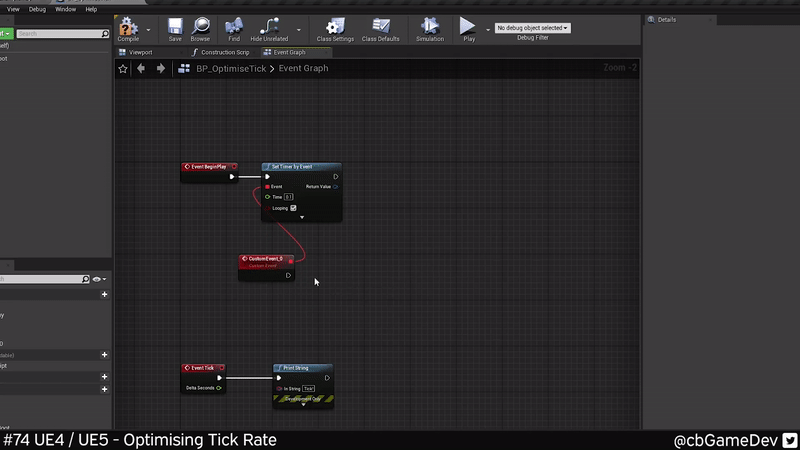Viewport: 800px width, 450px height.
Task: Toggle the favorite star beside the breadcrumb
Action: click(x=123, y=69)
